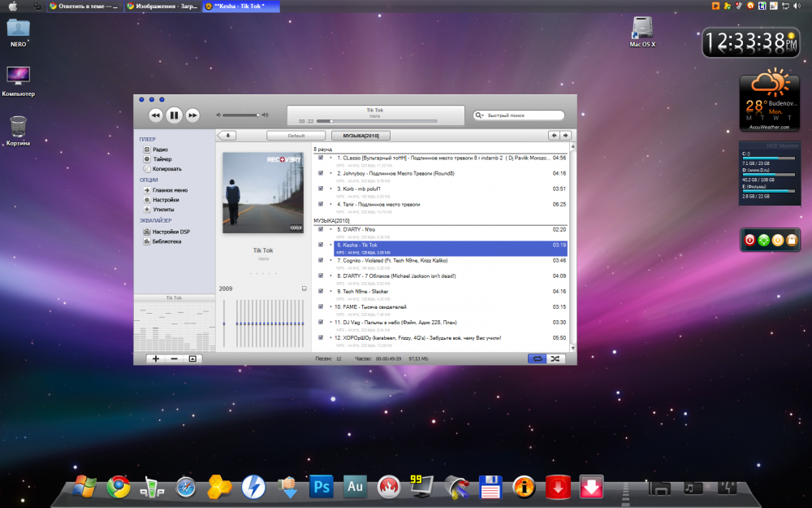The height and width of the screenshot is (508, 812).
Task: Uncheck the CLassic track 1 checkbox
Action: 321,158
